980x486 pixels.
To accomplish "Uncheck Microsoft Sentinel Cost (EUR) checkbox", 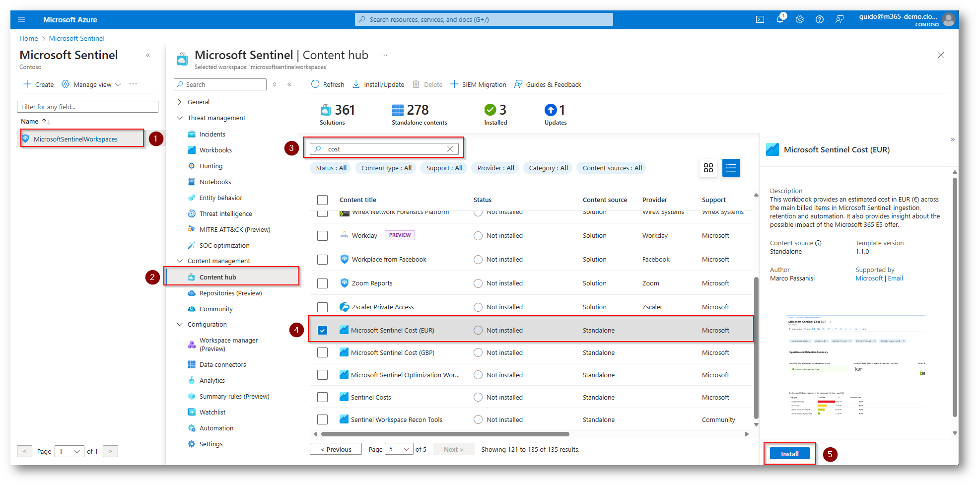I will (323, 330).
